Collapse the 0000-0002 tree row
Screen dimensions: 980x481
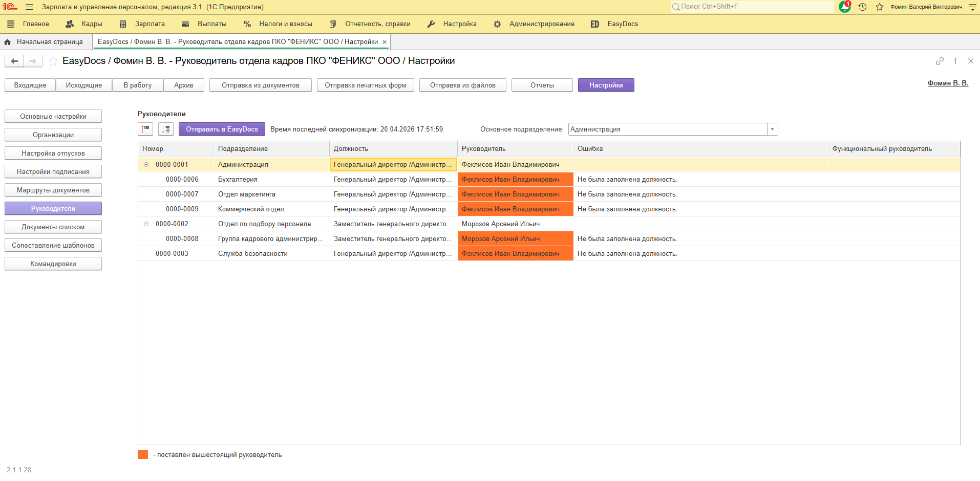pyautogui.click(x=146, y=224)
